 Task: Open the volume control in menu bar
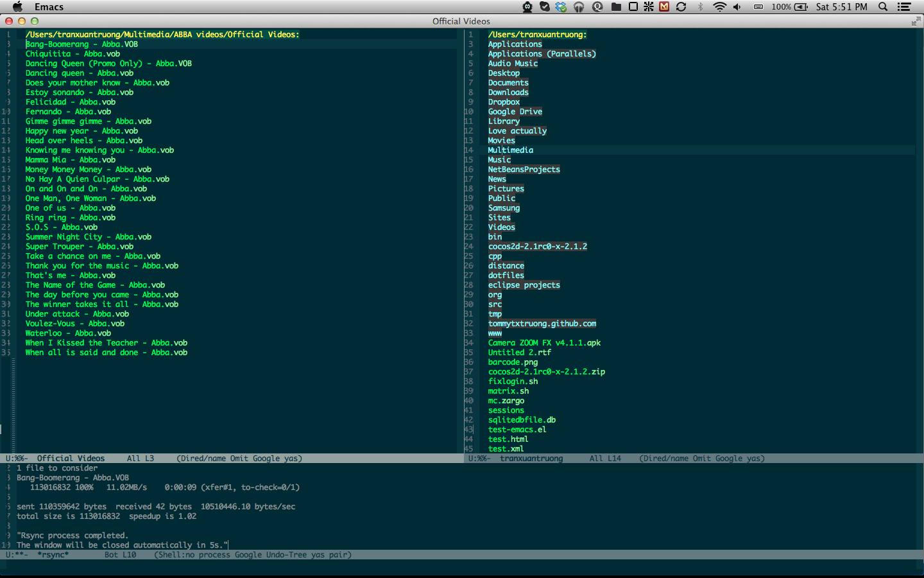pyautogui.click(x=737, y=6)
